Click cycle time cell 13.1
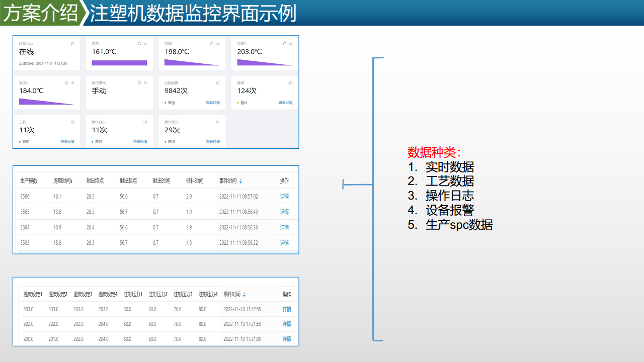This screenshot has width=644, height=362. (x=57, y=197)
